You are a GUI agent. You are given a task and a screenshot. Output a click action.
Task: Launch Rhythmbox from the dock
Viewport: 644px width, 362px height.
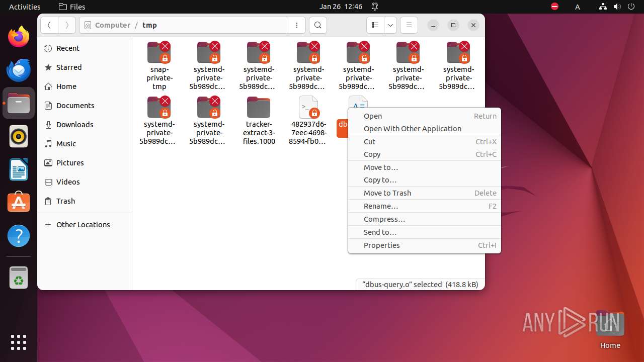click(19, 136)
